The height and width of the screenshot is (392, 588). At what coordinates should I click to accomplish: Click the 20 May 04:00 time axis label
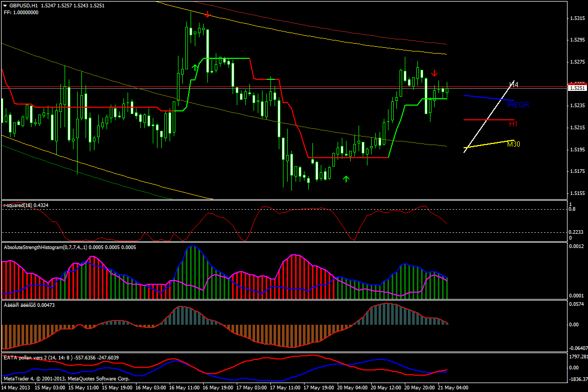[x=352, y=387]
